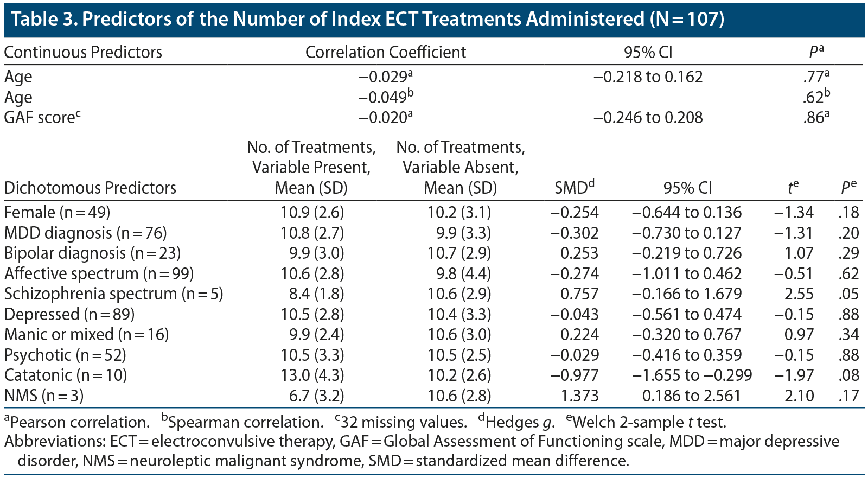Viewport: 868px width, 478px height.
Task: Click the Female (n=49) row label
Action: [58, 213]
